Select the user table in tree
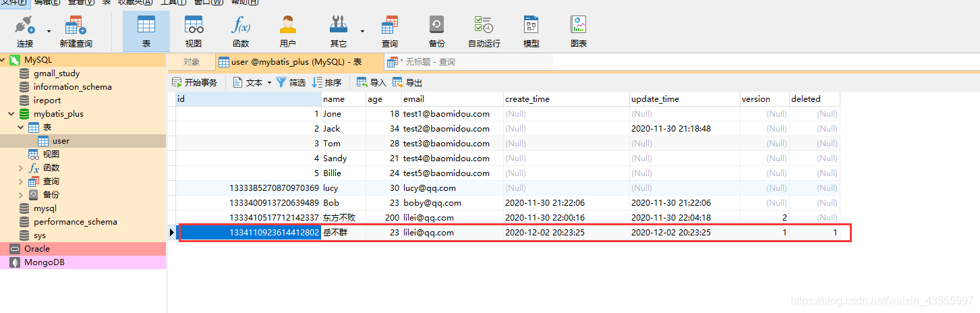The width and height of the screenshot is (980, 313). (x=61, y=141)
